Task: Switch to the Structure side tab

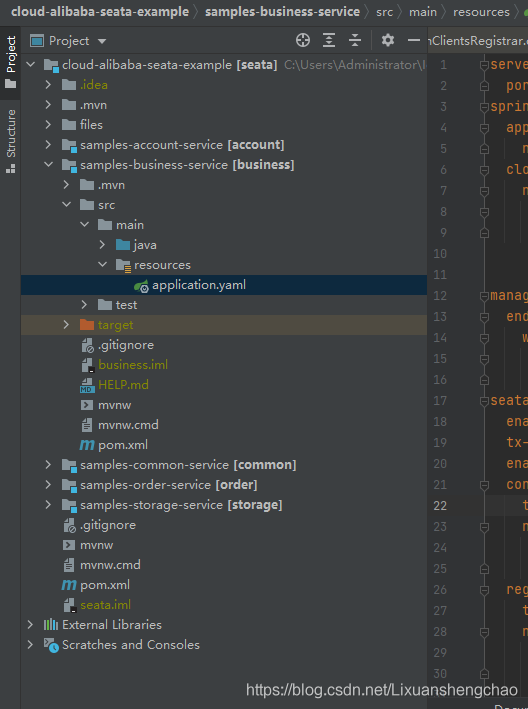Action: click(x=10, y=141)
